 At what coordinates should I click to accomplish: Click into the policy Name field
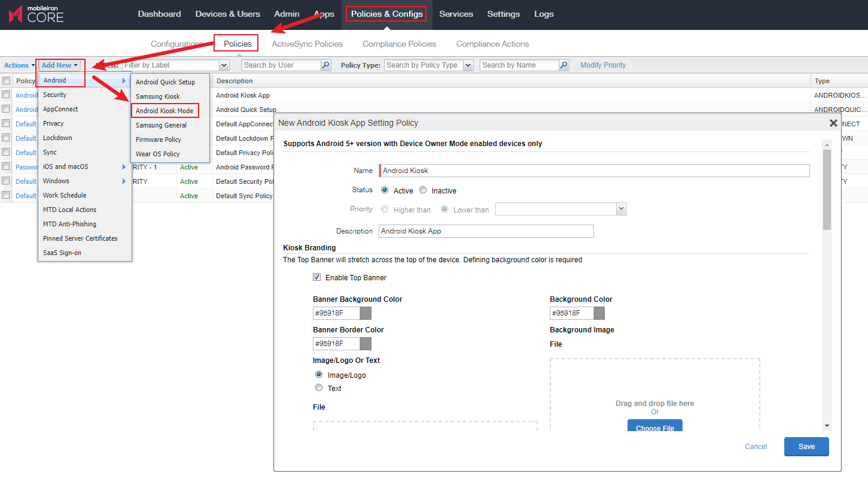click(594, 171)
